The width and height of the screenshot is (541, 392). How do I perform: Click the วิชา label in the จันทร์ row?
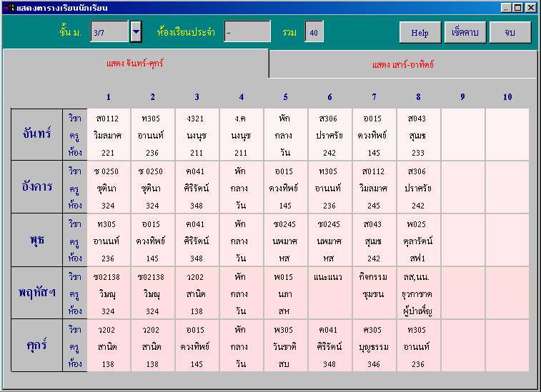pos(75,119)
